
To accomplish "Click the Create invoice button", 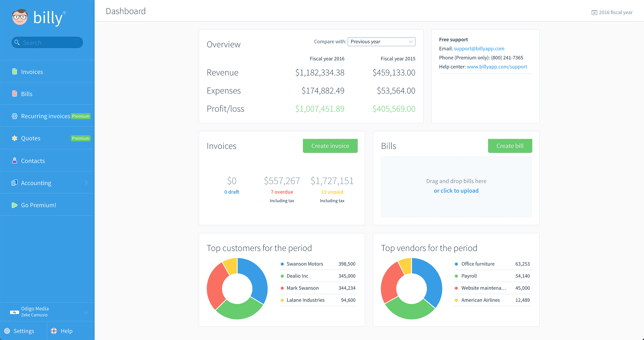I will [330, 146].
